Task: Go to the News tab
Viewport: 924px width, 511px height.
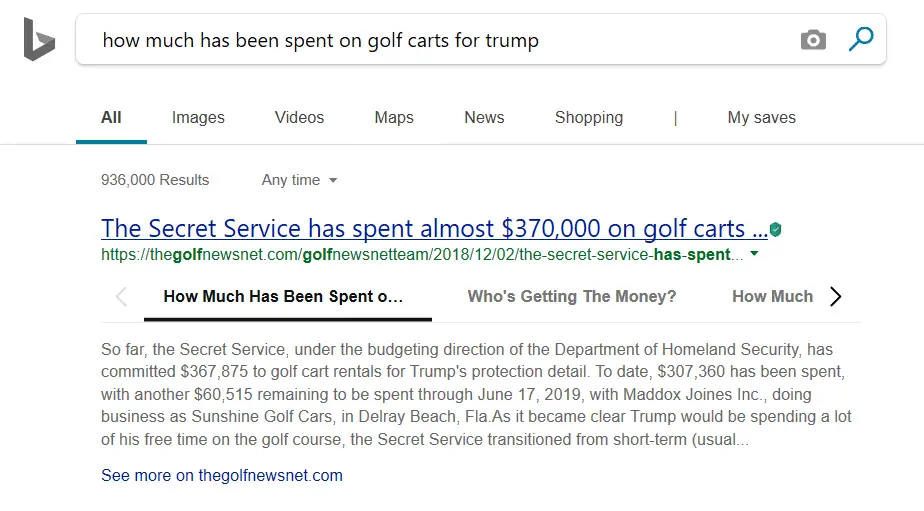Action: [x=484, y=117]
